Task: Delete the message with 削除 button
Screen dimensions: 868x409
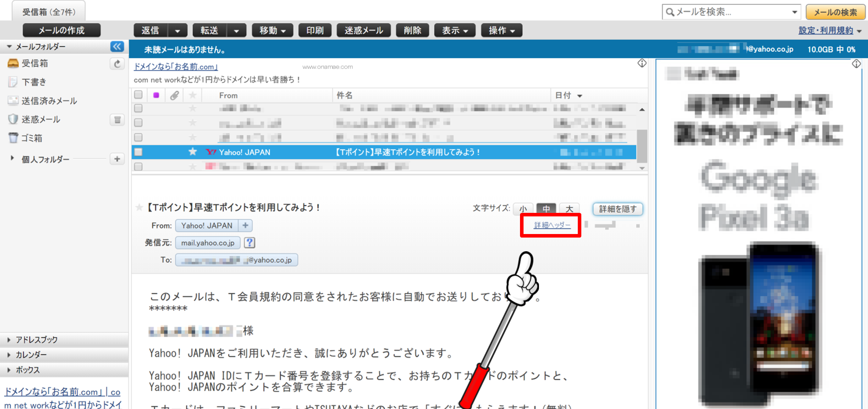Action: point(412,30)
